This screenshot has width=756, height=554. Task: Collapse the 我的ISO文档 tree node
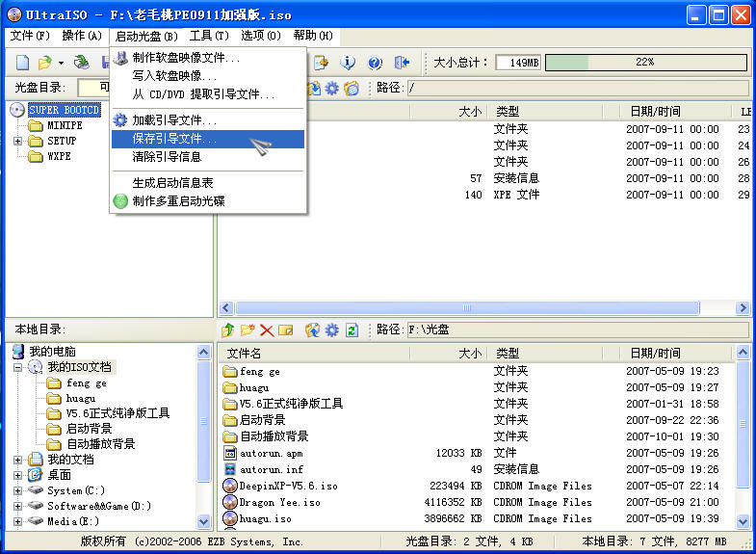click(18, 367)
